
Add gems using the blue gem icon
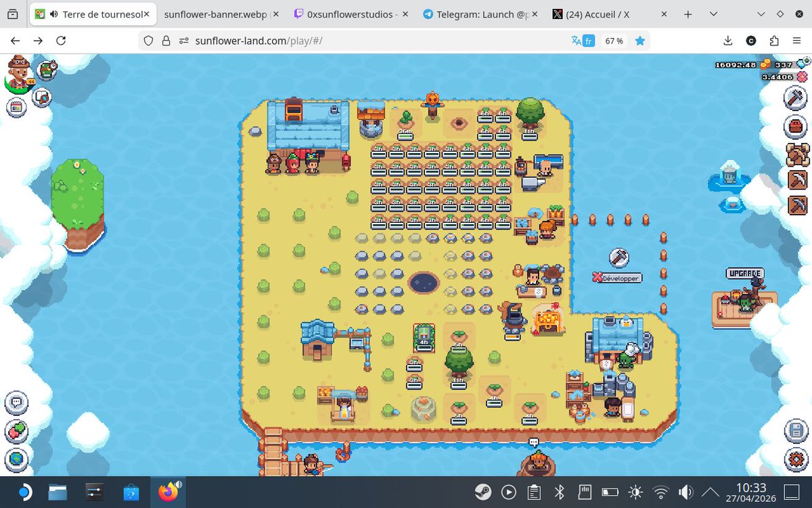point(801,64)
